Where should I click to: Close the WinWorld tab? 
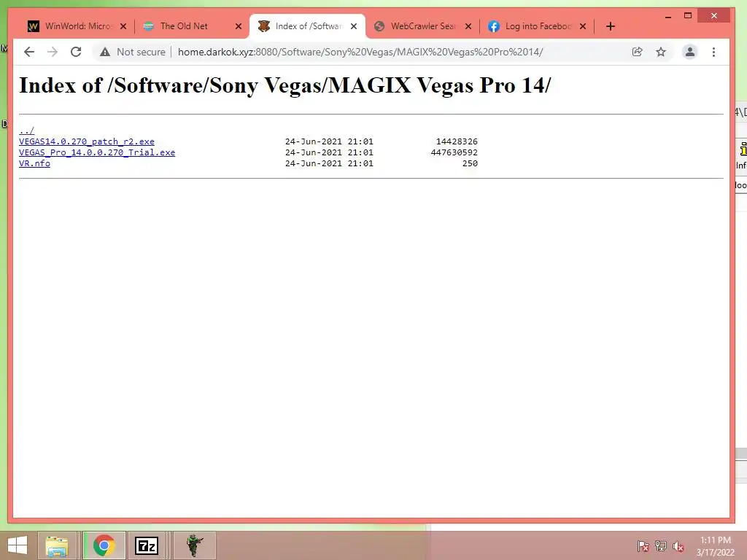tap(123, 26)
